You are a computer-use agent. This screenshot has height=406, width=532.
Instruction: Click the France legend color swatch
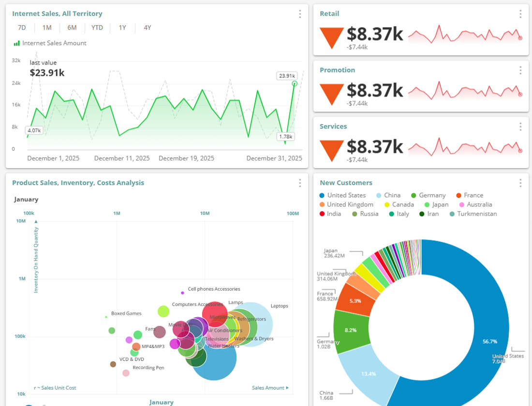pyautogui.click(x=458, y=195)
